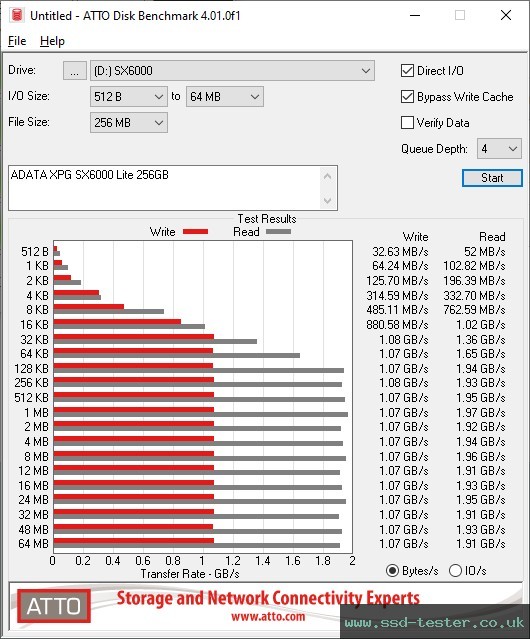Click the 1.02 GB/s read value
The image size is (530, 639).
(x=481, y=325)
